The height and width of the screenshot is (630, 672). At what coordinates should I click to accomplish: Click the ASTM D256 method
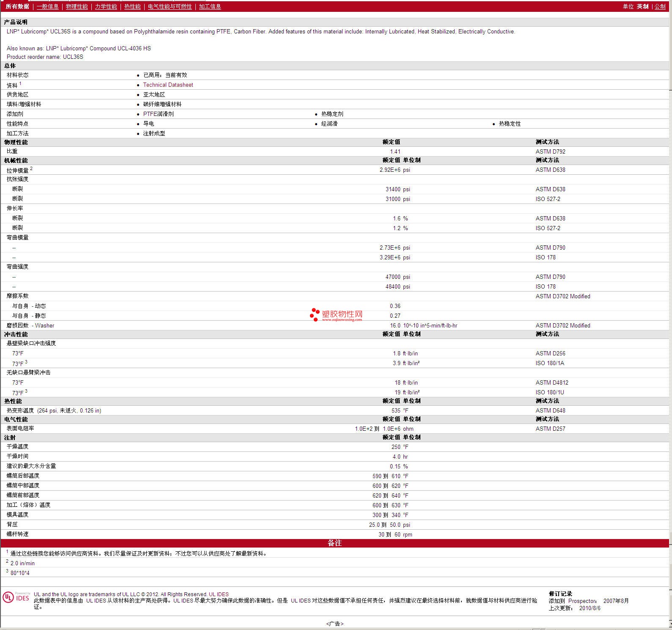pyautogui.click(x=550, y=353)
